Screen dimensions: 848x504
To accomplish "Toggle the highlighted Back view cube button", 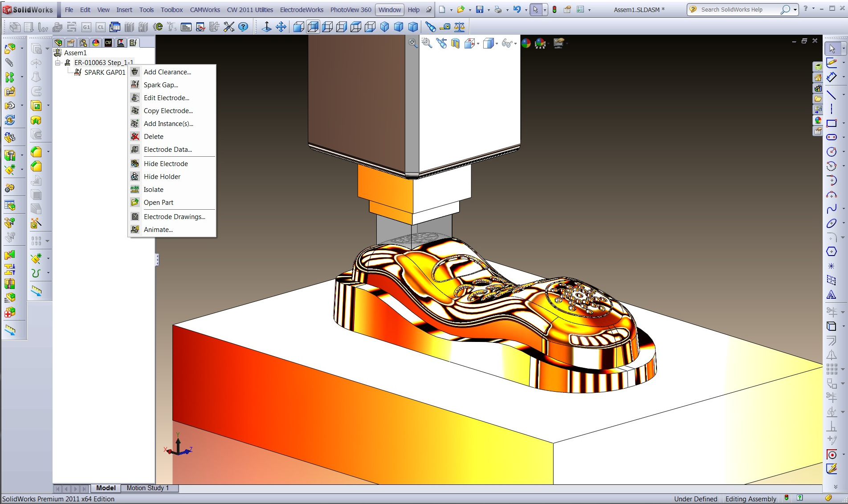I will (313, 27).
